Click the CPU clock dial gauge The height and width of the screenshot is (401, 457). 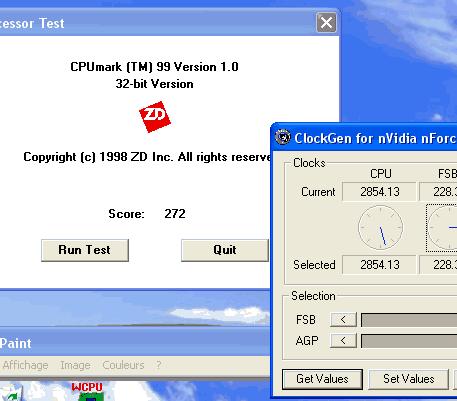[x=380, y=227]
